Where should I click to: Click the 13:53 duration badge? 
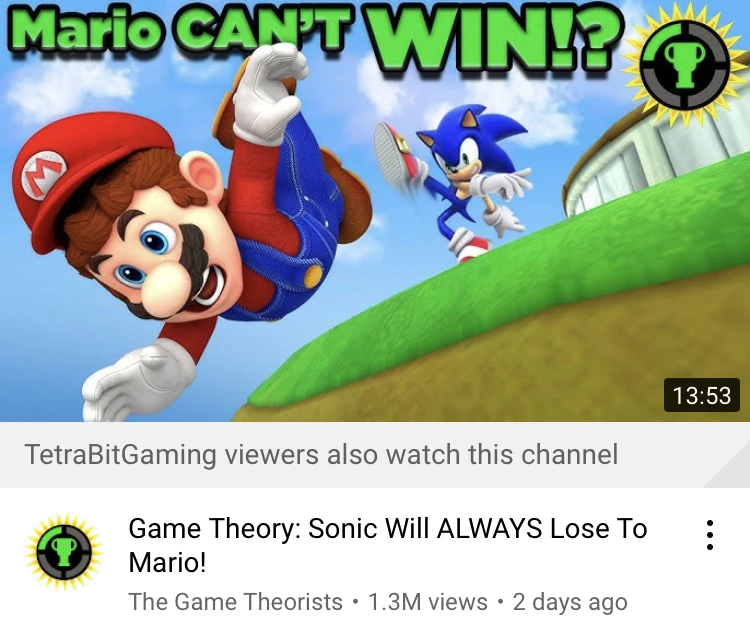coord(702,396)
